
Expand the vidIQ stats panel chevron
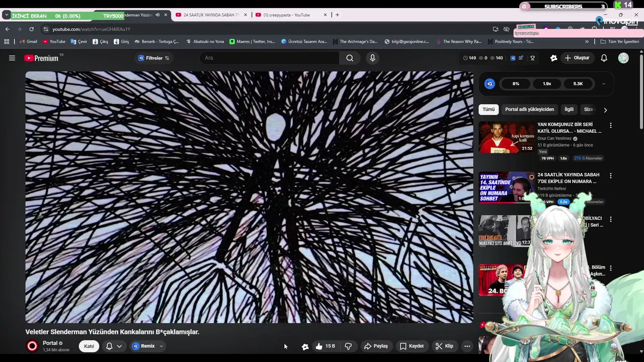pos(603,84)
